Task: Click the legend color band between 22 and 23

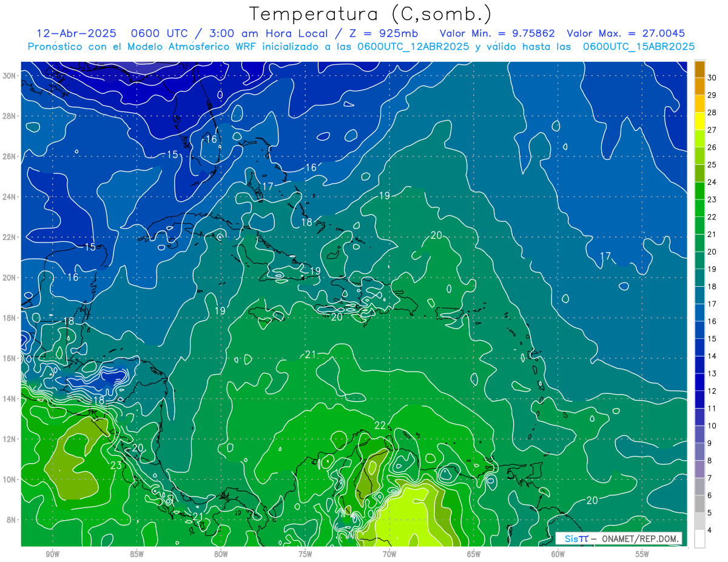Action: pyautogui.click(x=699, y=208)
